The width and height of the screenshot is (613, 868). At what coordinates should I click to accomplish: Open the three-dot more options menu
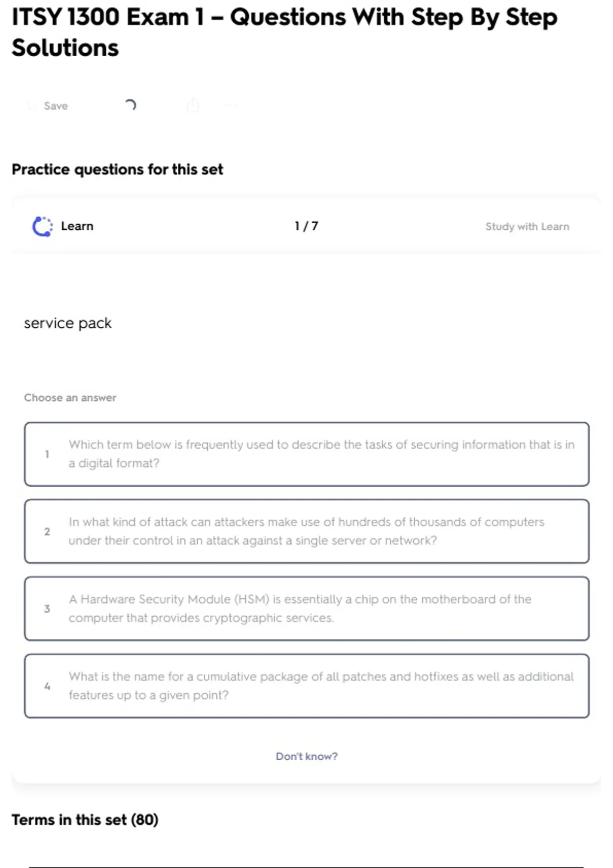[230, 106]
